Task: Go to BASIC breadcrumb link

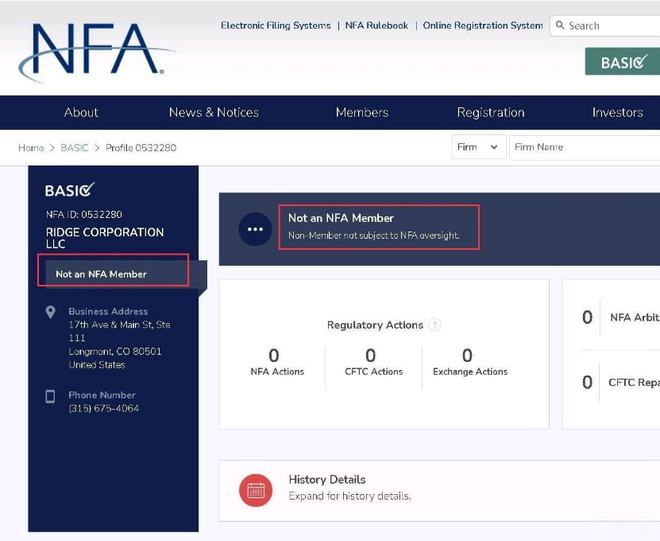Action: (75, 148)
